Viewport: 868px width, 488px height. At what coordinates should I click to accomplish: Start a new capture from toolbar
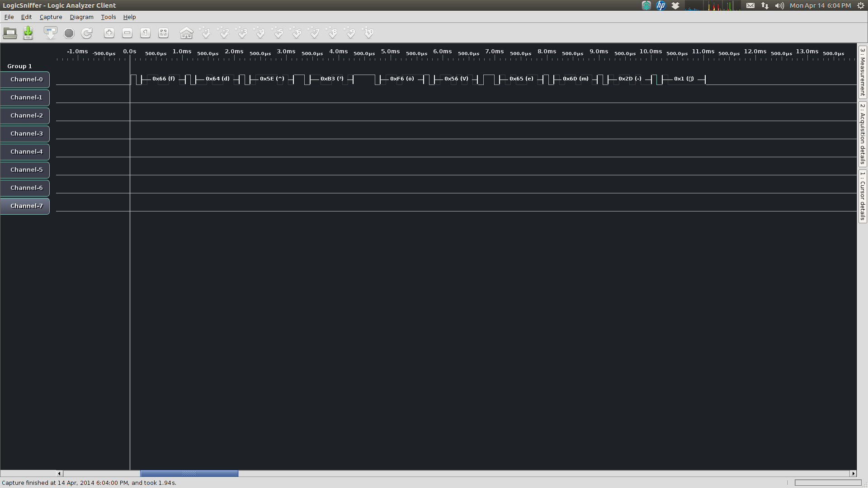[x=50, y=33]
